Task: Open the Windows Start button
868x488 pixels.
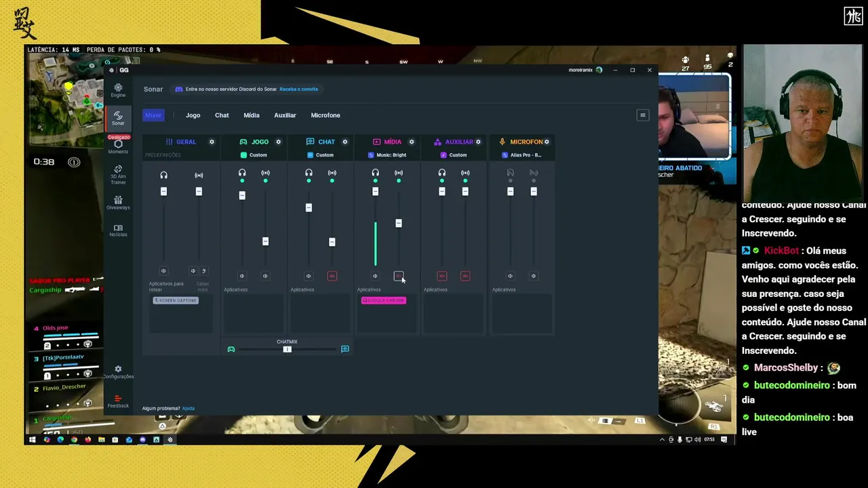Action: pos(32,439)
